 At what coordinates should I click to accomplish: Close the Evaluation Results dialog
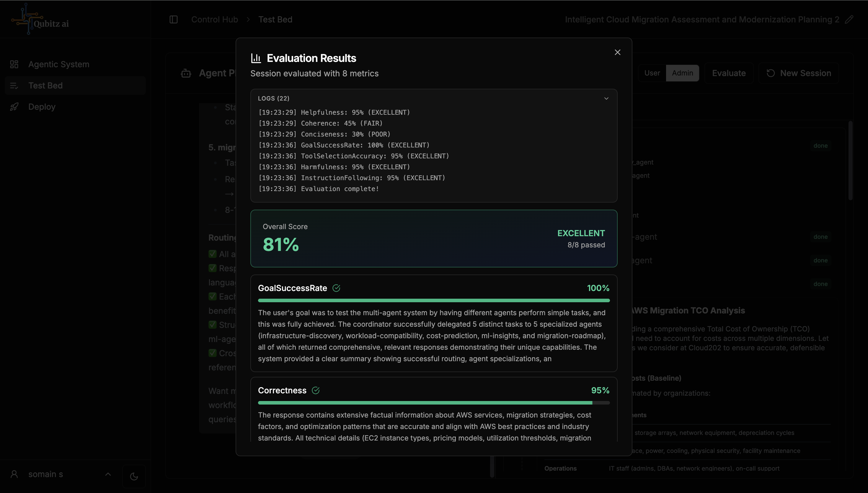[x=617, y=52]
